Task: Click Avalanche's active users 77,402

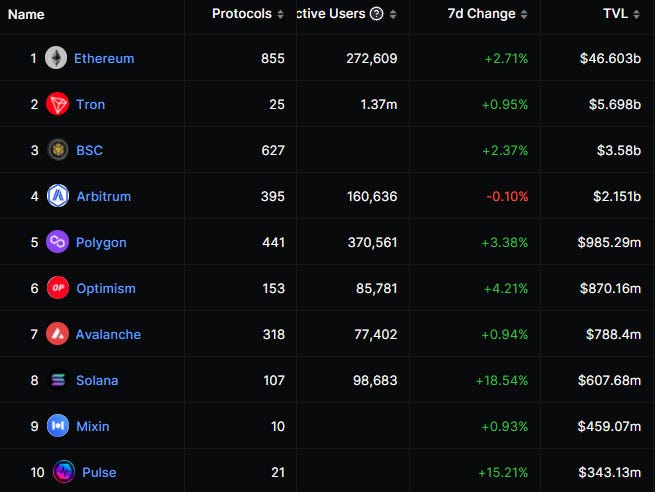Action: (x=376, y=334)
